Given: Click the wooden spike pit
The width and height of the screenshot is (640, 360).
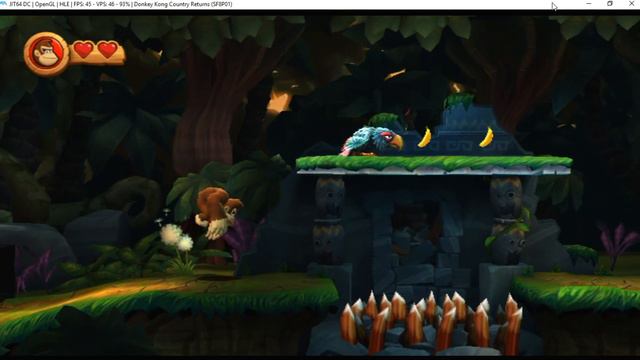Looking at the screenshot, I should (x=431, y=322).
